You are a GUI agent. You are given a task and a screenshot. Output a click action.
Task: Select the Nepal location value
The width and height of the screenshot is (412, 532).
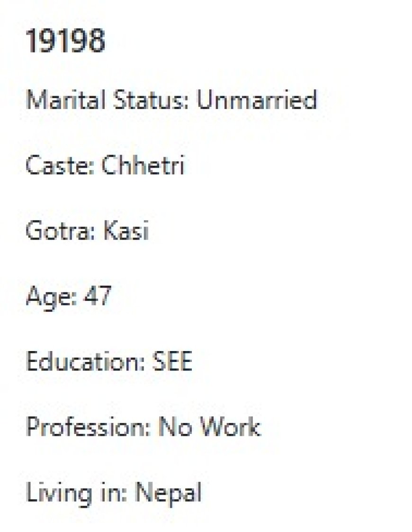coord(168,493)
